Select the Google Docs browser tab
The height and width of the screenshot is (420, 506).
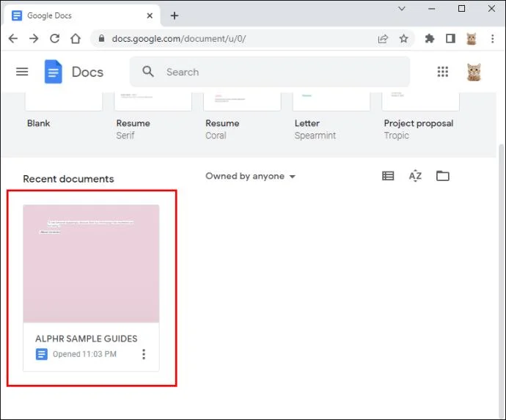point(81,15)
